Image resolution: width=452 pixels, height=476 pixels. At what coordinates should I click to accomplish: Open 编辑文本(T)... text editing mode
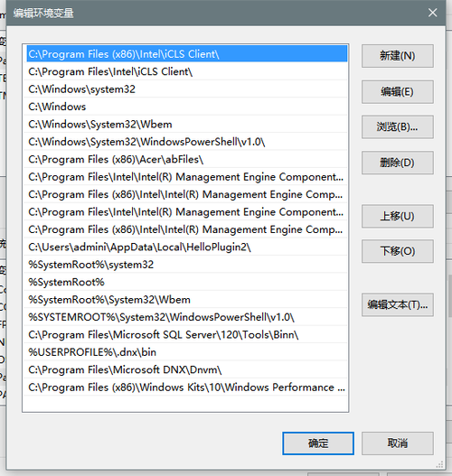tap(398, 304)
